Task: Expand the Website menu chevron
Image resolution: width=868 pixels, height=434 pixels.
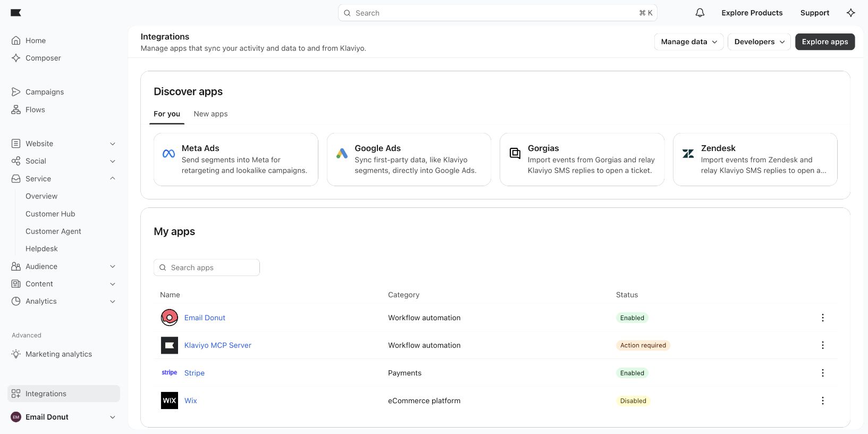Action: [113, 144]
